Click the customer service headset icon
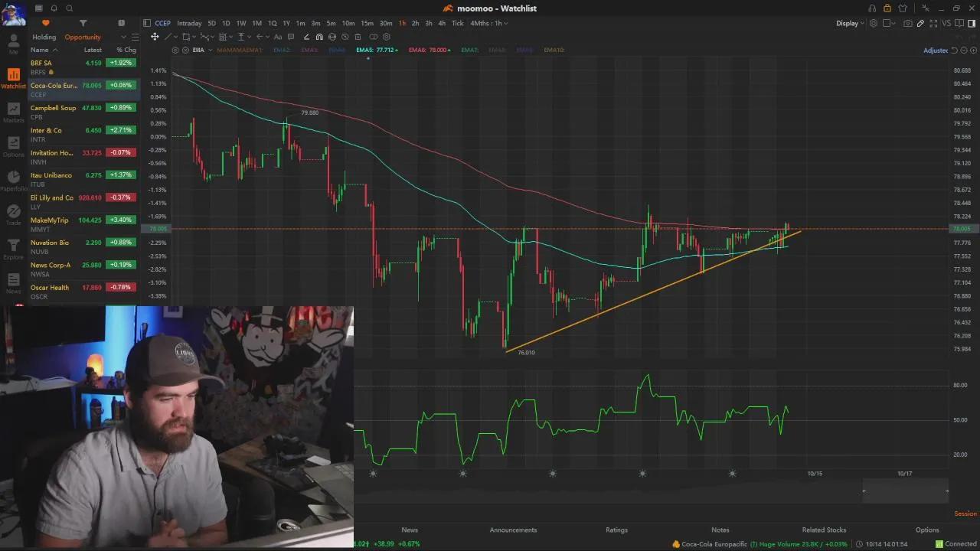 [x=872, y=8]
